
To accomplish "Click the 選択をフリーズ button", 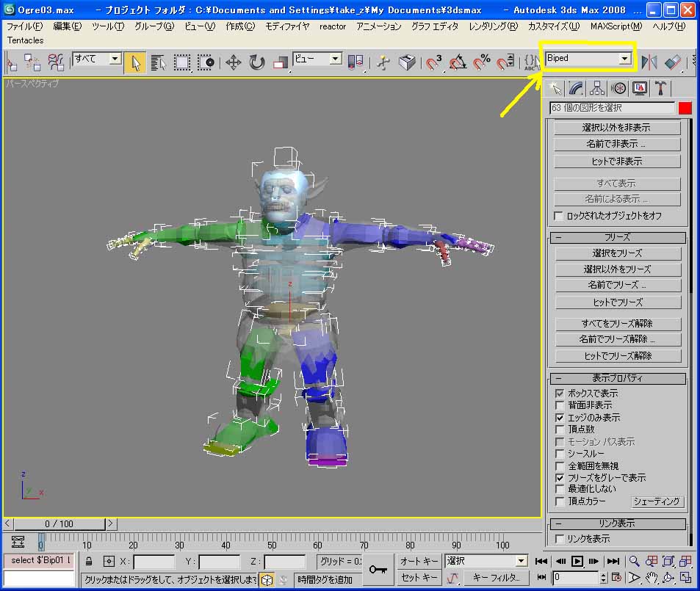I will (617, 253).
